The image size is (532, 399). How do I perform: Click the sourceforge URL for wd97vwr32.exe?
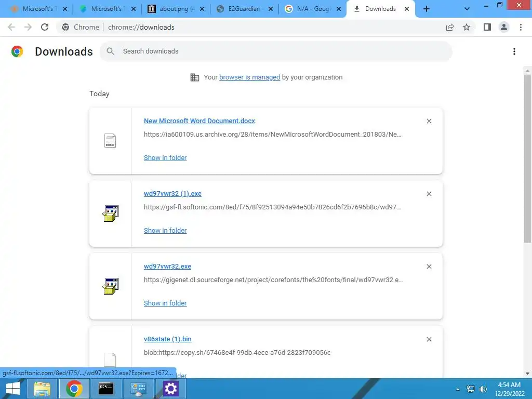point(273,280)
